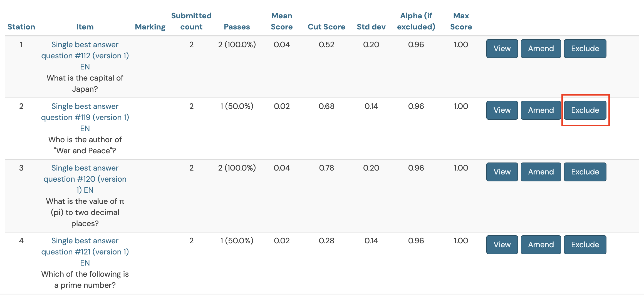Open Single best answer question #121 link
644x295 pixels.
(85, 252)
